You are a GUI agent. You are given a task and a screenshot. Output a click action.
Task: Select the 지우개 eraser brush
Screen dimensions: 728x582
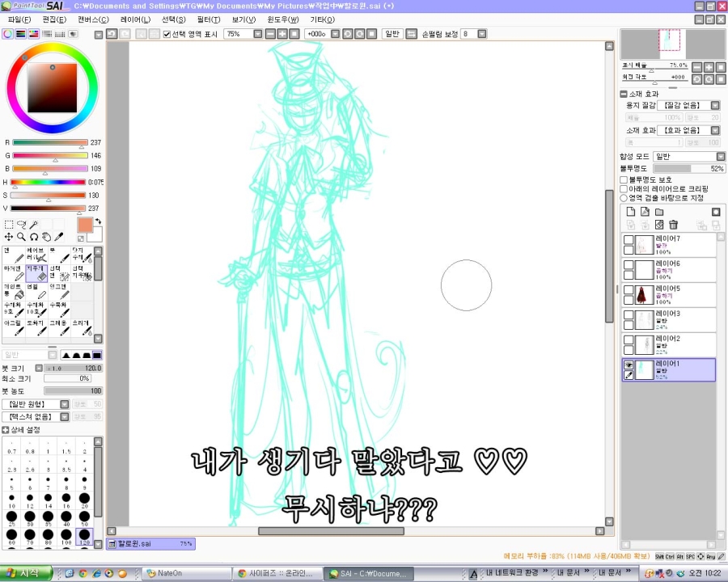click(36, 272)
